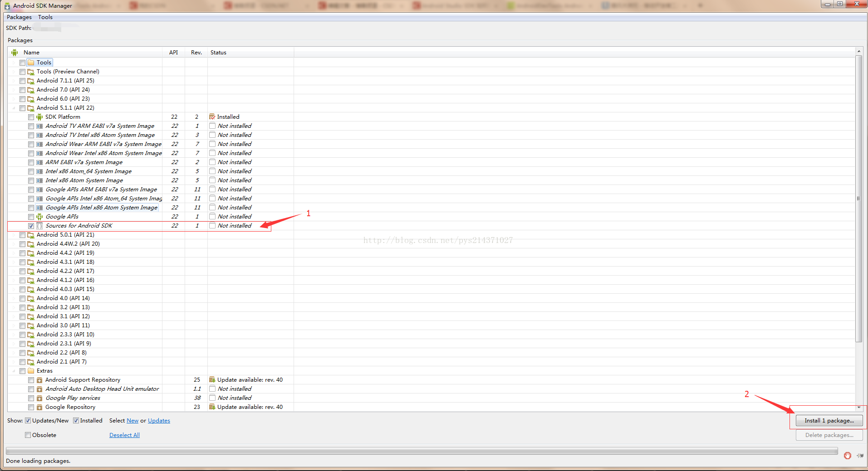The height and width of the screenshot is (471, 868).
Task: Click the Tools folder icon
Action: 31,63
